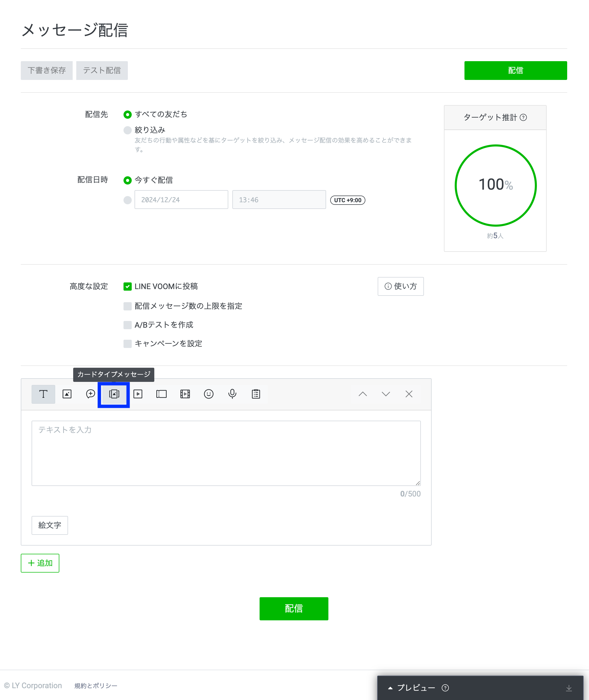The image size is (589, 700).
Task: Enable A/Bテストを作成 checkbox
Action: click(x=127, y=325)
